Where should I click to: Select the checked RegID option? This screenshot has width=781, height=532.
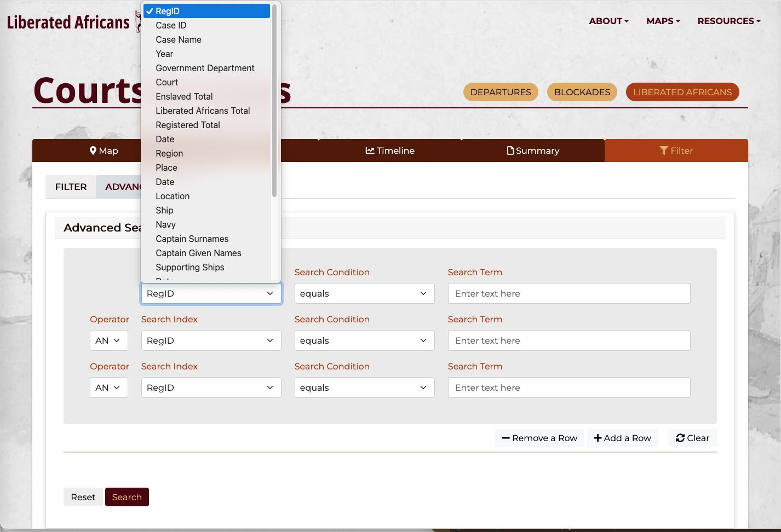coord(206,11)
